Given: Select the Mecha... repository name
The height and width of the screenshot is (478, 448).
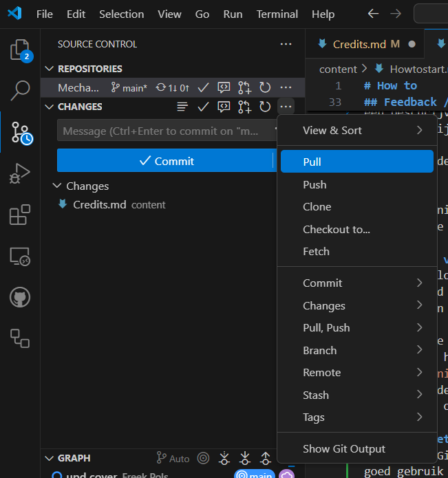Looking at the screenshot, I should tap(78, 88).
